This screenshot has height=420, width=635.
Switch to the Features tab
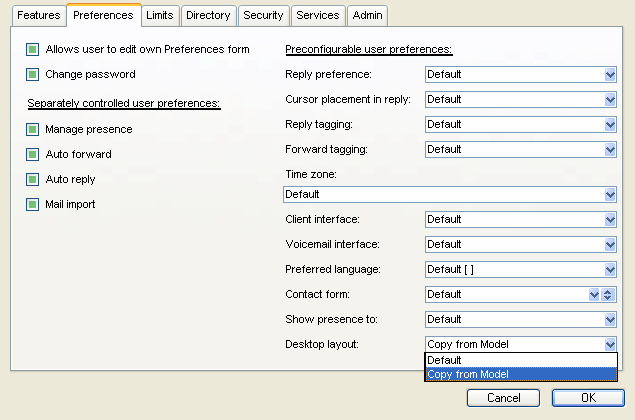point(38,15)
